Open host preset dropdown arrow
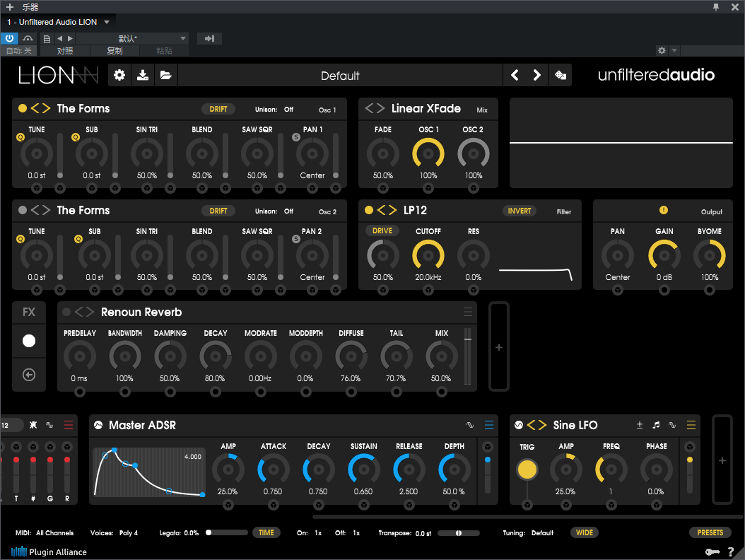This screenshot has height=560, width=745. click(183, 38)
